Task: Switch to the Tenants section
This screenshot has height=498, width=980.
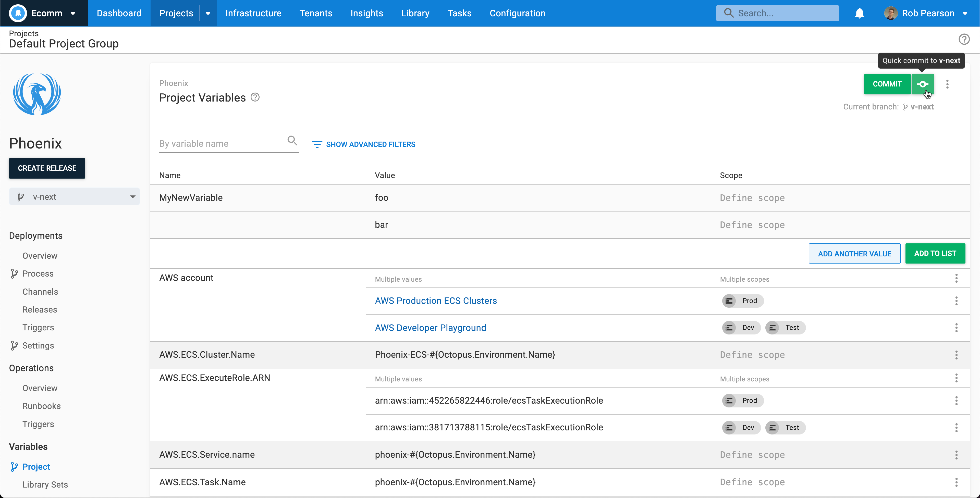Action: pyautogui.click(x=316, y=13)
